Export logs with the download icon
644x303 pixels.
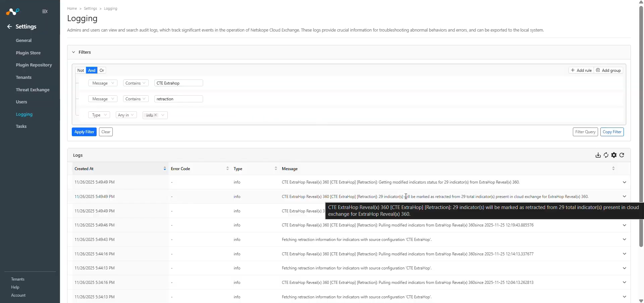coord(598,155)
